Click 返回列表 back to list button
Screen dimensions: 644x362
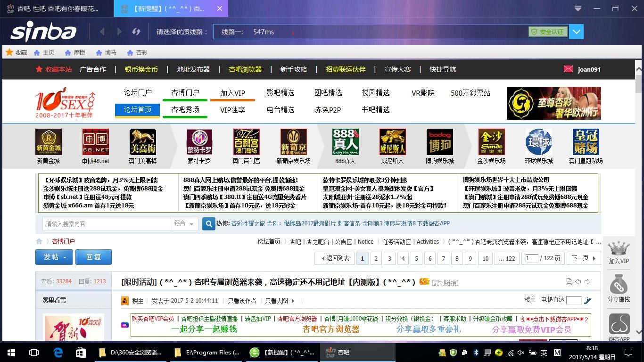335,258
